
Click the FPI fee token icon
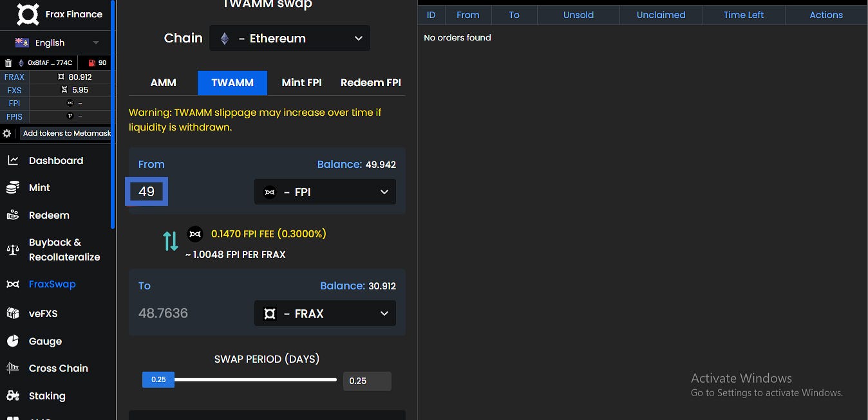point(195,234)
